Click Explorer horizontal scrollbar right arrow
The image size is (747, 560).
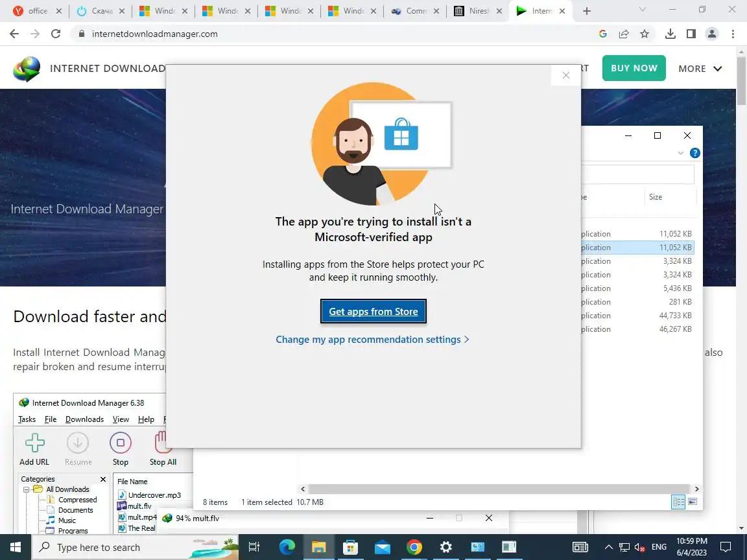pyautogui.click(x=696, y=489)
